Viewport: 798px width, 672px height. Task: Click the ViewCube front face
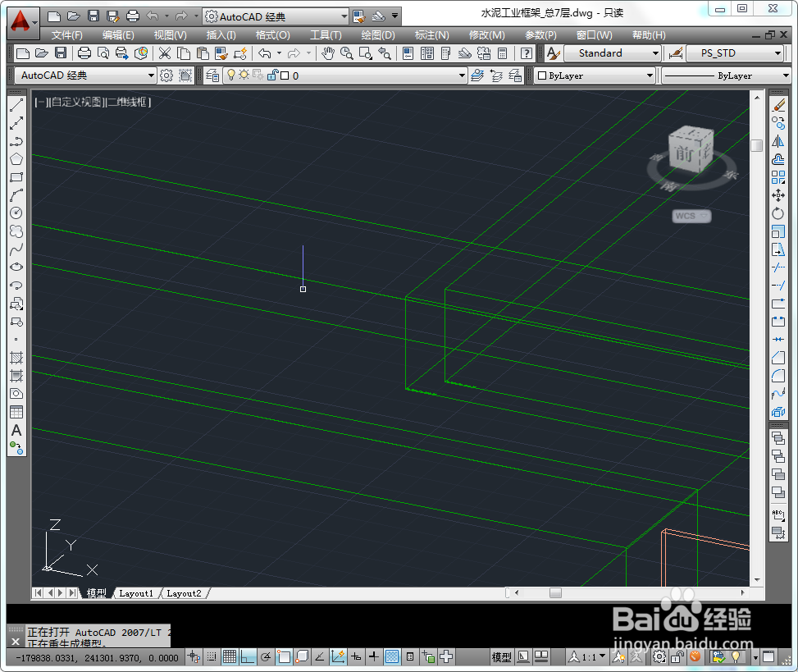point(685,154)
